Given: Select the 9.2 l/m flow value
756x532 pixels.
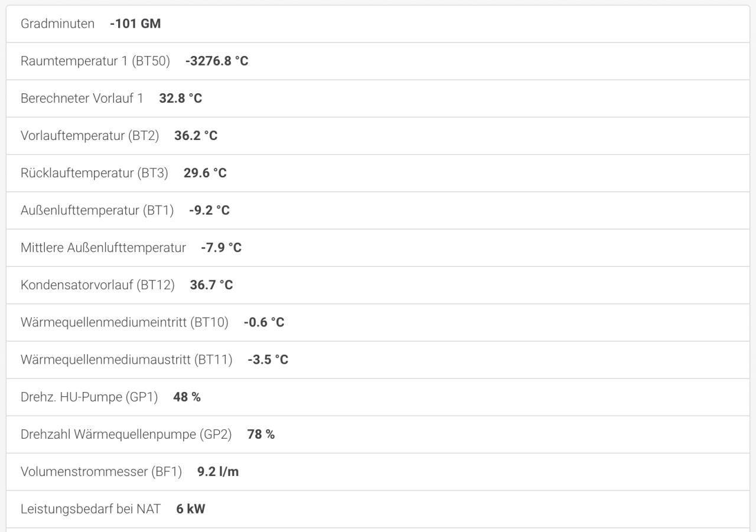Looking at the screenshot, I should coord(218,472).
